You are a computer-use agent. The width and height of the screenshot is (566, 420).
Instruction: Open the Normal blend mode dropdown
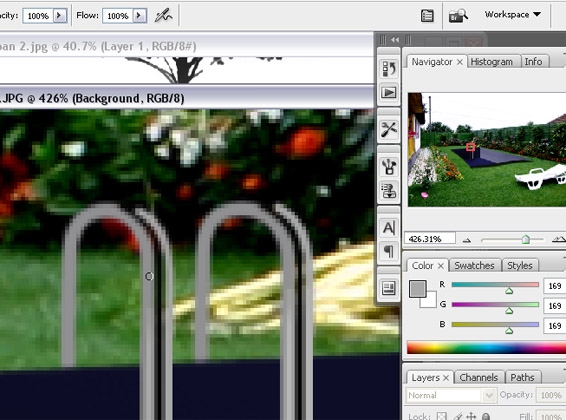(x=450, y=395)
